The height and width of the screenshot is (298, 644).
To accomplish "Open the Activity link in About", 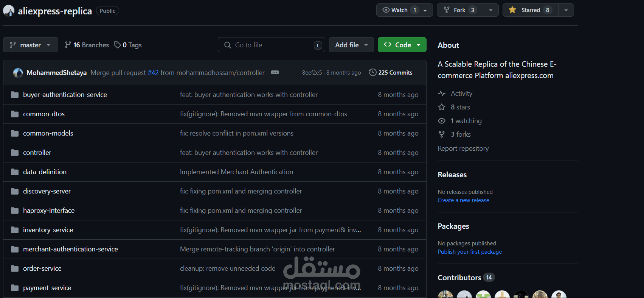I will 461,94.
